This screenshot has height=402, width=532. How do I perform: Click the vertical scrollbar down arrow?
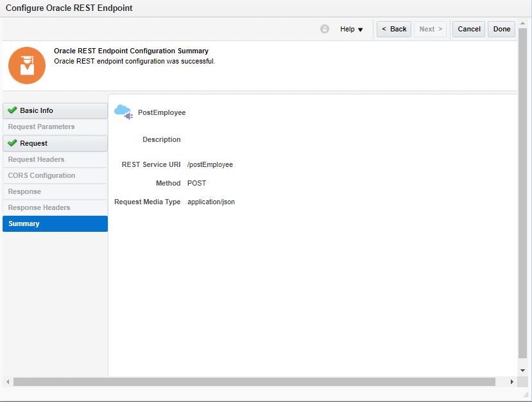[522, 370]
